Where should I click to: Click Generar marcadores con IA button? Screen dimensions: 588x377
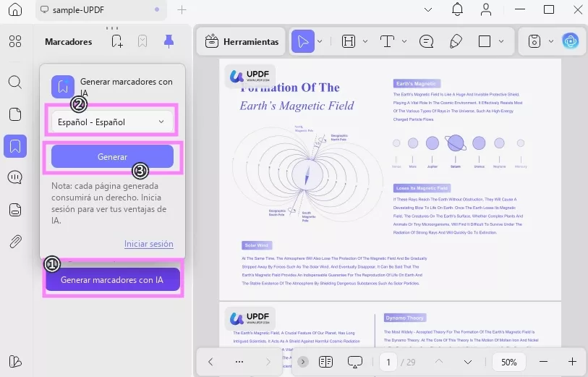click(113, 279)
